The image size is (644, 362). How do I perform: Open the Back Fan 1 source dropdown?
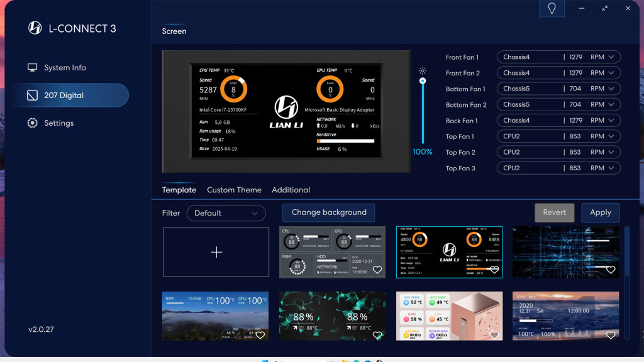[558, 120]
